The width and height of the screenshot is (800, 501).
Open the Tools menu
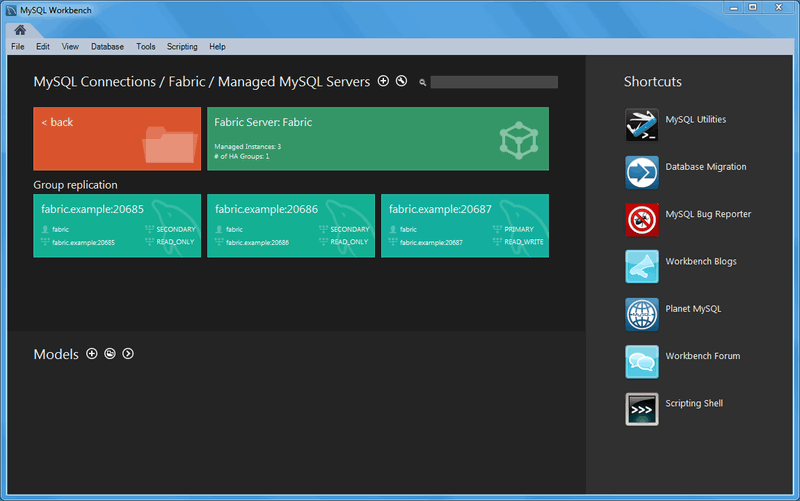[x=145, y=46]
